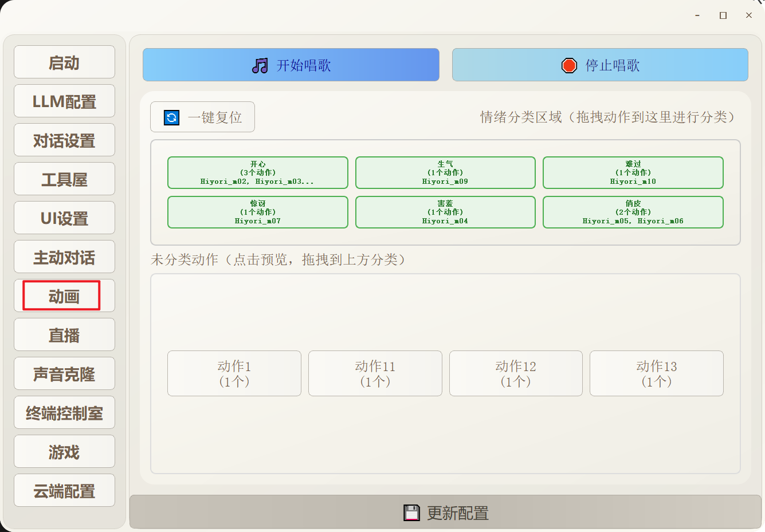Screen dimensions: 765x532
Task: Switch to 主动对话 settings
Action: click(64, 257)
